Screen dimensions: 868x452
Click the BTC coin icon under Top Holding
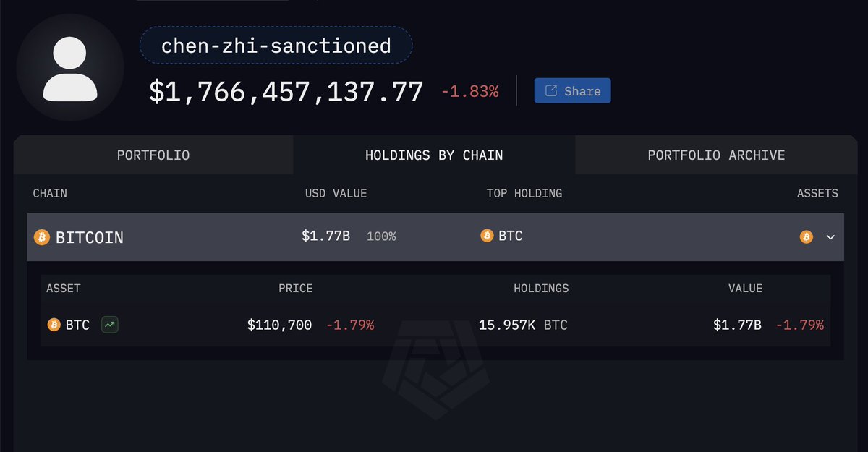coord(487,236)
